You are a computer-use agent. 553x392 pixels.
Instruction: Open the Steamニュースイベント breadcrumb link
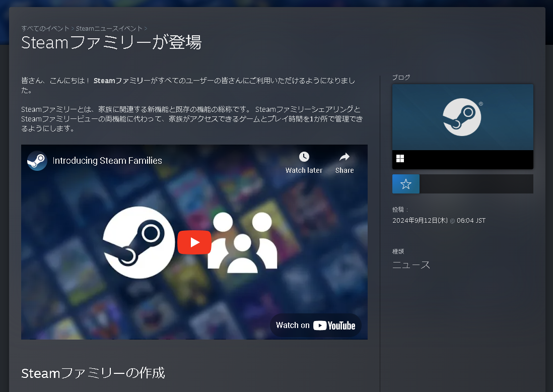coord(108,28)
